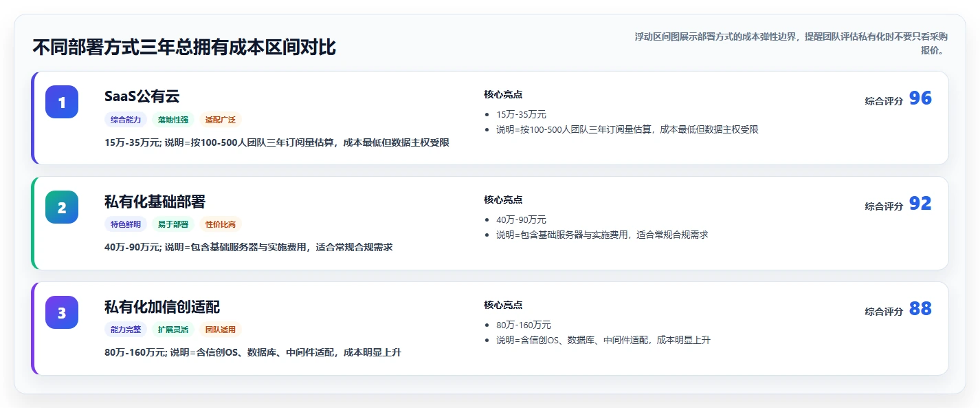Click the score value 96
980x408 pixels.
pyautogui.click(x=920, y=98)
